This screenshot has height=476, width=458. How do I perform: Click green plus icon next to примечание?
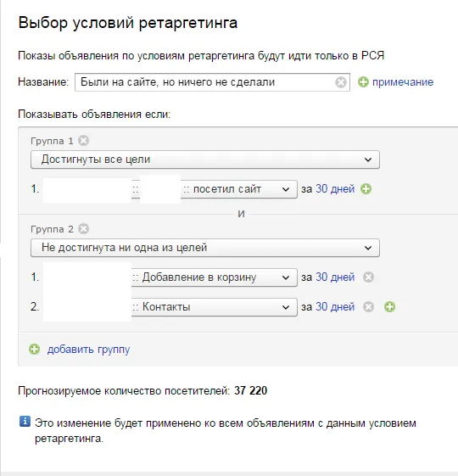tap(363, 82)
